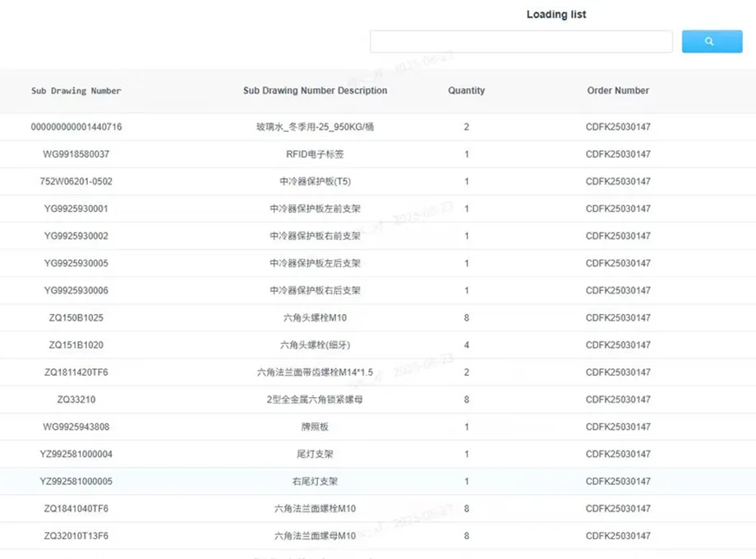
Task: Click the ZQ33210 drawing number cell
Action: click(76, 400)
